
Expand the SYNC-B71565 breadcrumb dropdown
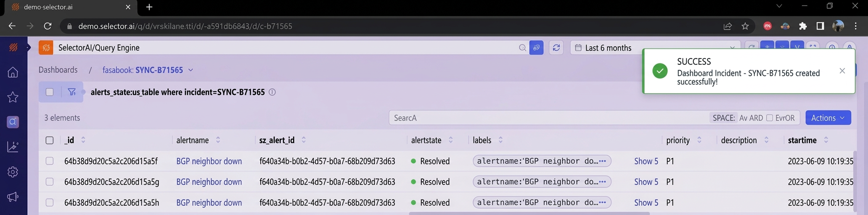click(191, 70)
